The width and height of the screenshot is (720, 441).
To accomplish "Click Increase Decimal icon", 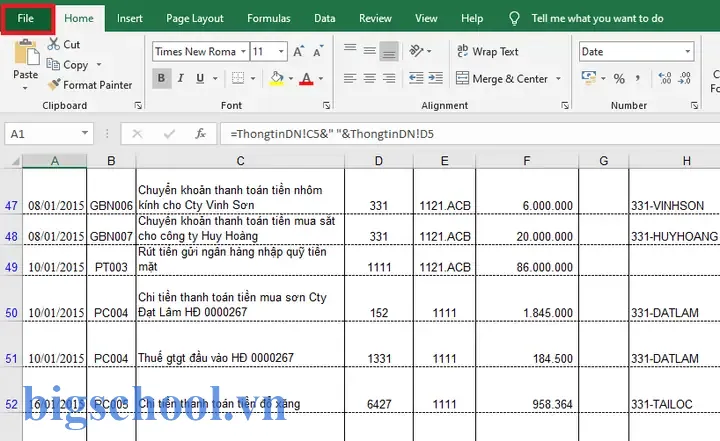I will click(x=664, y=79).
